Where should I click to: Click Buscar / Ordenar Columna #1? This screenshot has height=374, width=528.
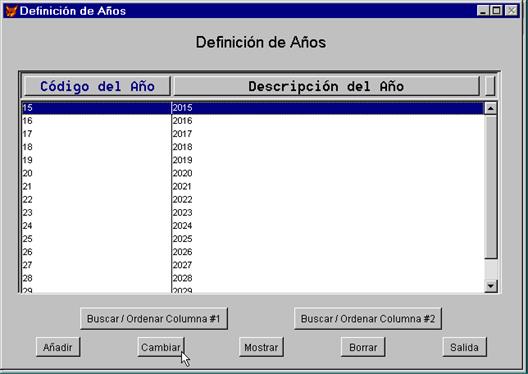pyautogui.click(x=154, y=318)
